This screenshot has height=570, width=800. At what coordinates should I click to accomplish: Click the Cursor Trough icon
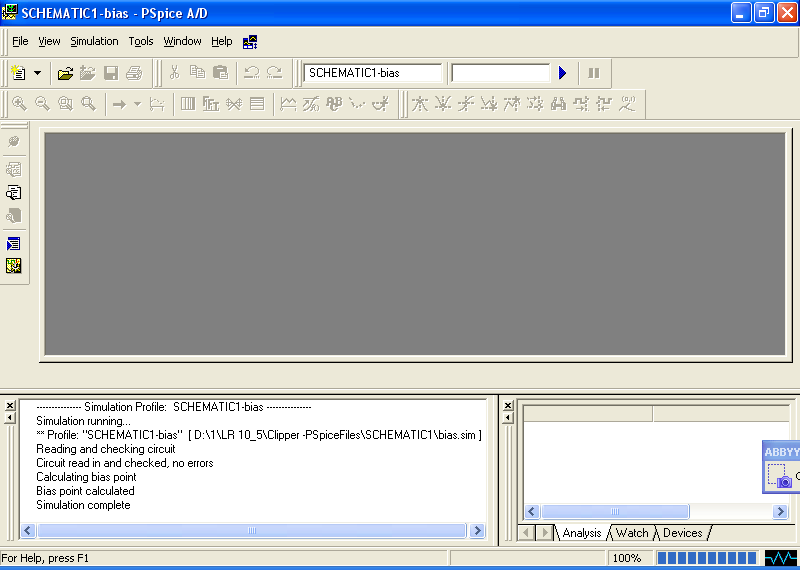click(442, 104)
